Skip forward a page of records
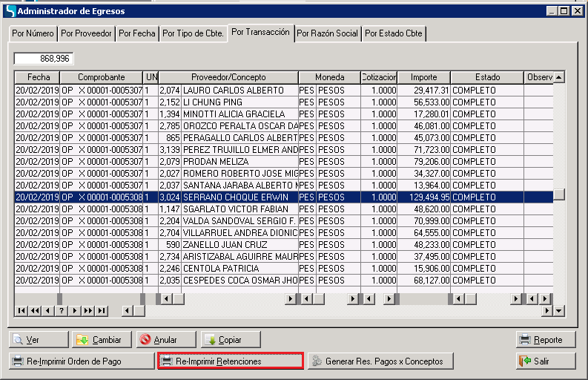Screen dimensions: 588x380 [x=88, y=310]
